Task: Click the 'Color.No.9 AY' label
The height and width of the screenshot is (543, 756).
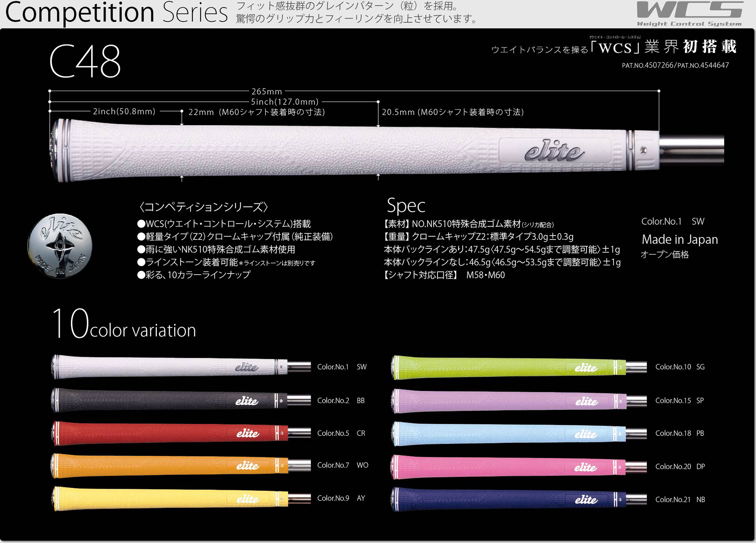Action: pos(341,498)
